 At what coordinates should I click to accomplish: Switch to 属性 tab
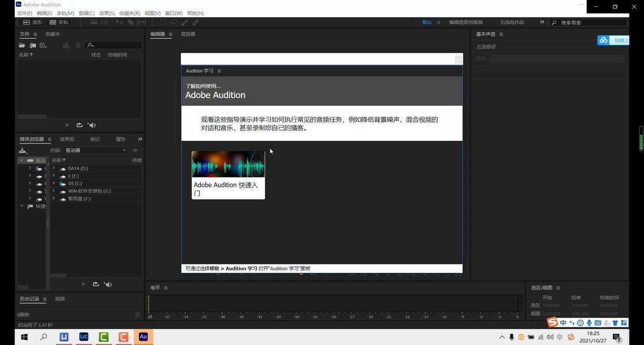point(120,139)
